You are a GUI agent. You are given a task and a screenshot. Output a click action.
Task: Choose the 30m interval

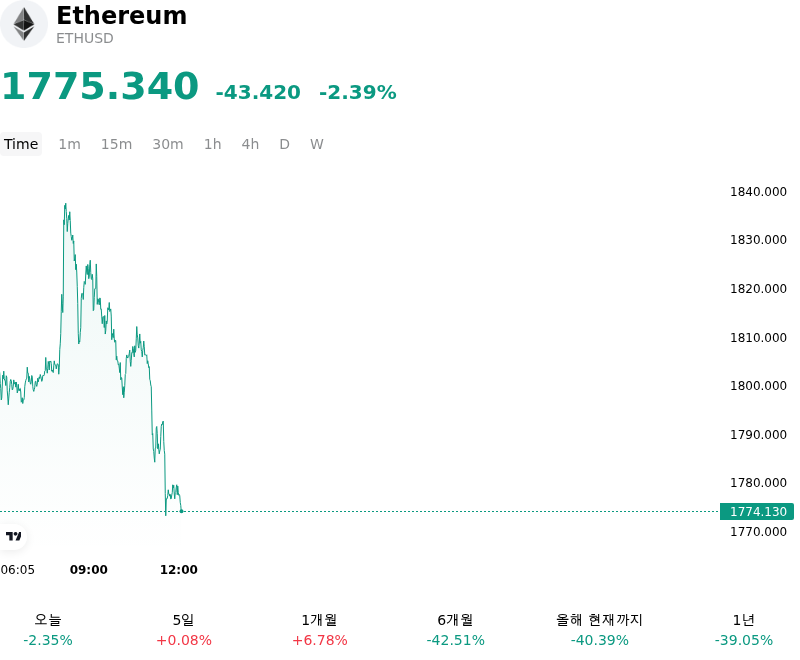coord(168,144)
